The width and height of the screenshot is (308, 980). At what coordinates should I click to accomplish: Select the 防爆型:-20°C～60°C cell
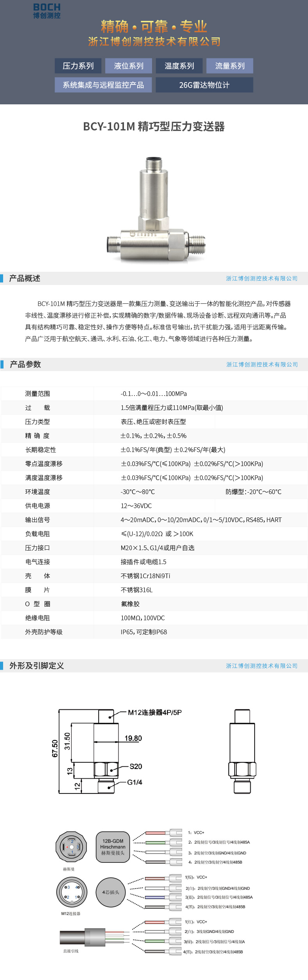coord(253,492)
